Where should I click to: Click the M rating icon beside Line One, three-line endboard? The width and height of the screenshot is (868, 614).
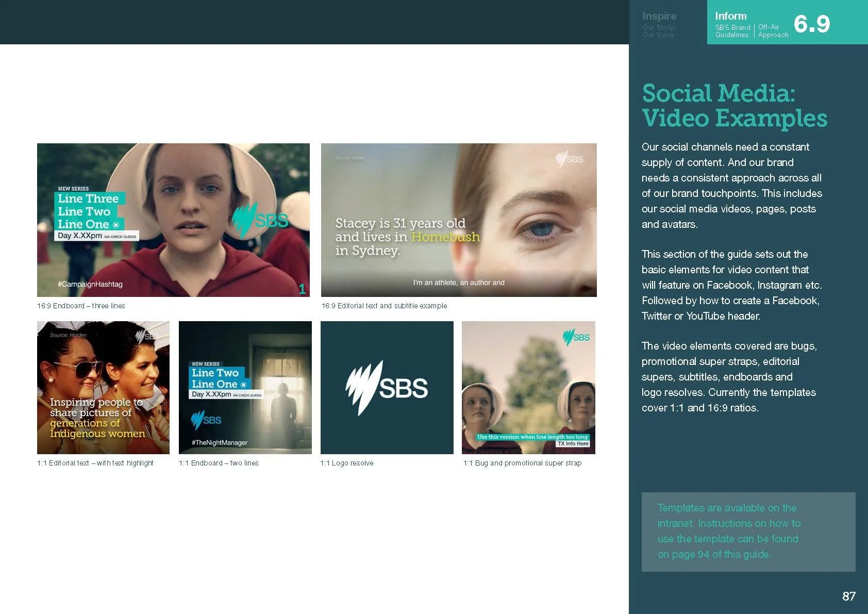(116, 225)
